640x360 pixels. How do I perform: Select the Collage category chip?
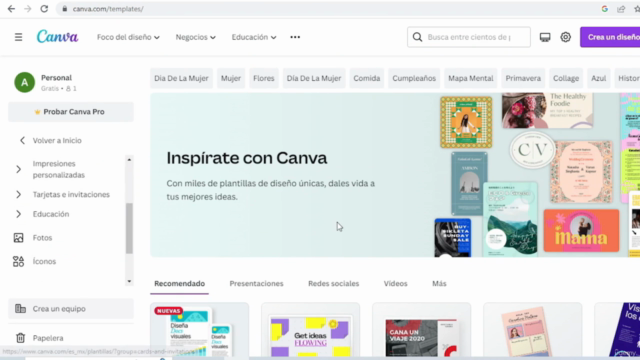click(x=566, y=78)
